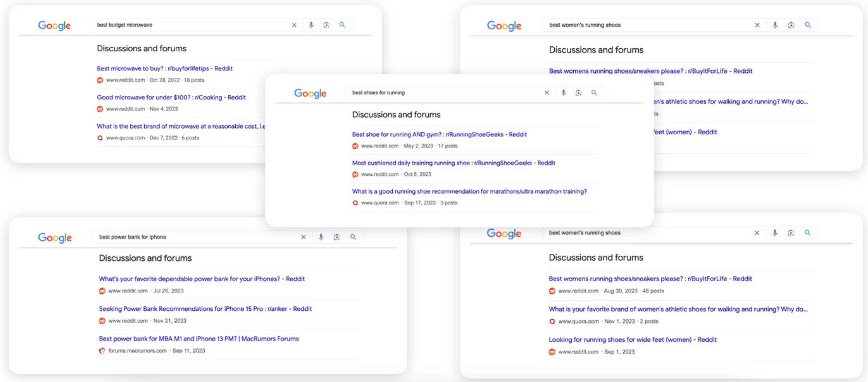Click 'www.reddit.com · Aug 30, 2023 · 48 posts' text
The height and width of the screenshot is (382, 868).
coord(611,291)
